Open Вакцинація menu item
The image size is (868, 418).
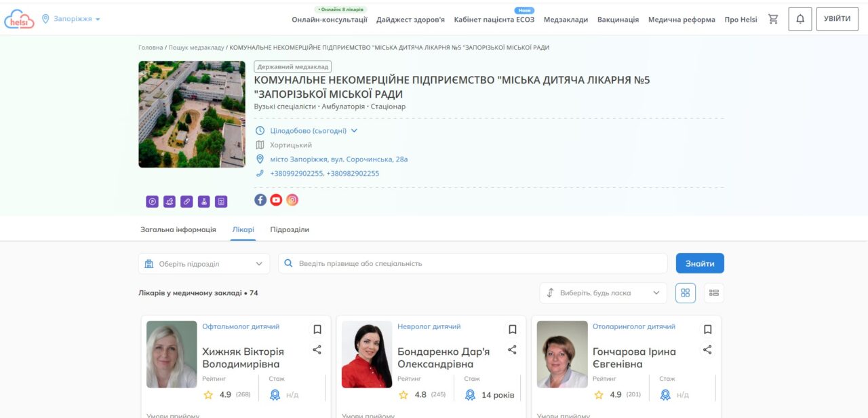tap(618, 20)
